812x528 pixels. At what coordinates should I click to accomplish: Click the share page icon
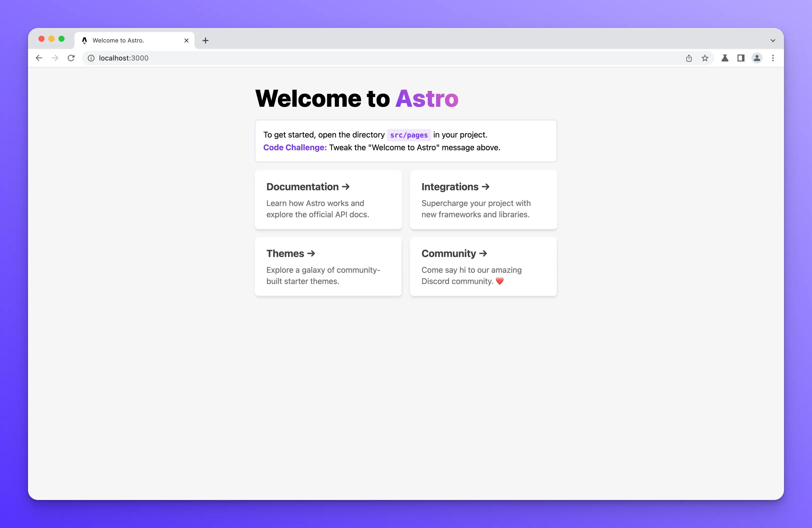coord(689,58)
